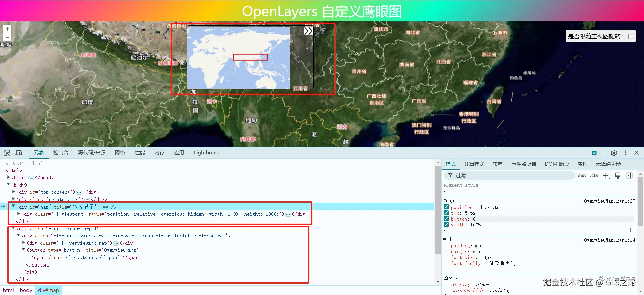Select the DOM 断点 pane tab
Screen dimensions: 644x295
click(x=557, y=164)
